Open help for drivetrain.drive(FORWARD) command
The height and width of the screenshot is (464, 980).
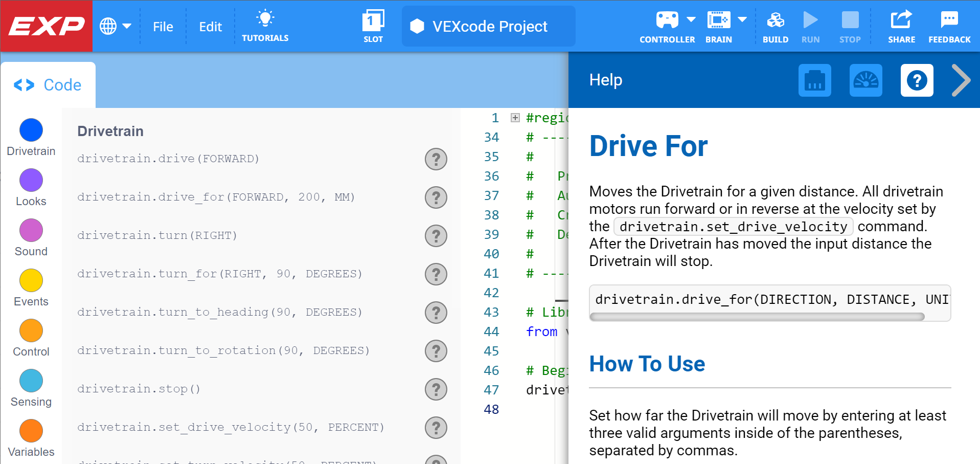[x=436, y=159]
